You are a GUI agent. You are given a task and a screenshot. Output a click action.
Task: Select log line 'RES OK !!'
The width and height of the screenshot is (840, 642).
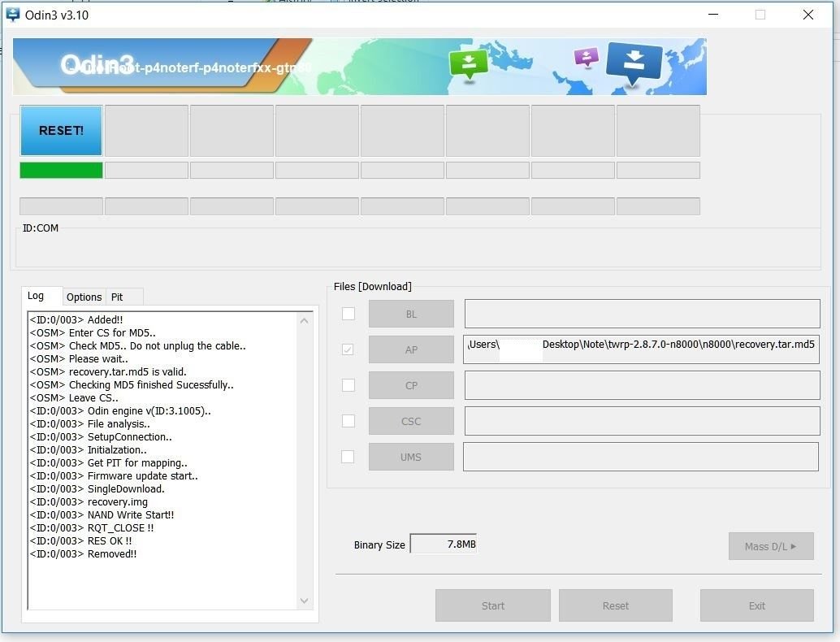81,541
